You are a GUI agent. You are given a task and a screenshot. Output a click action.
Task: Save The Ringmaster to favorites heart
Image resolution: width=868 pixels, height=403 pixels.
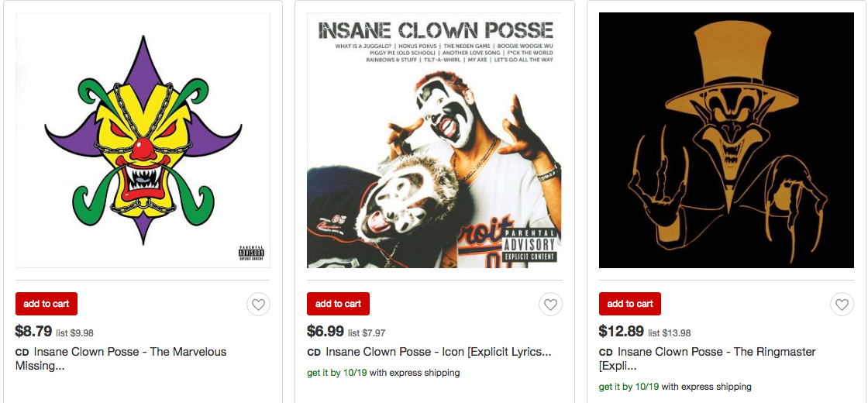coord(842,305)
